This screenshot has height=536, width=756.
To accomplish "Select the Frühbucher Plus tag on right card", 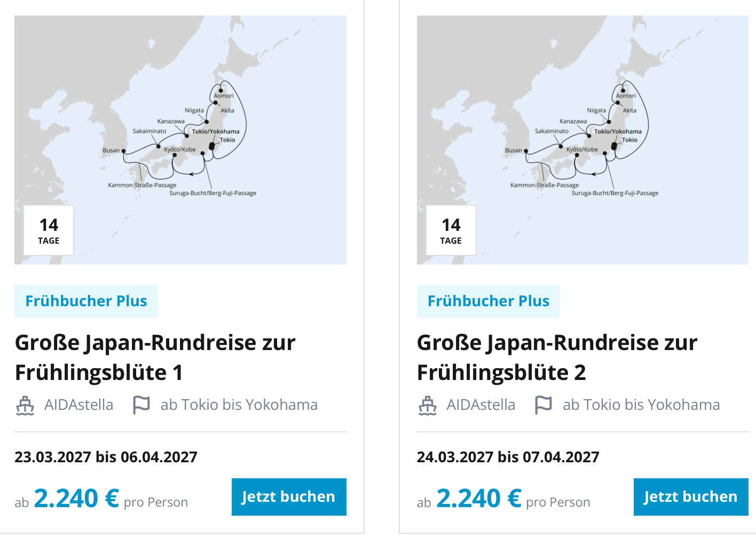I will coord(488,301).
